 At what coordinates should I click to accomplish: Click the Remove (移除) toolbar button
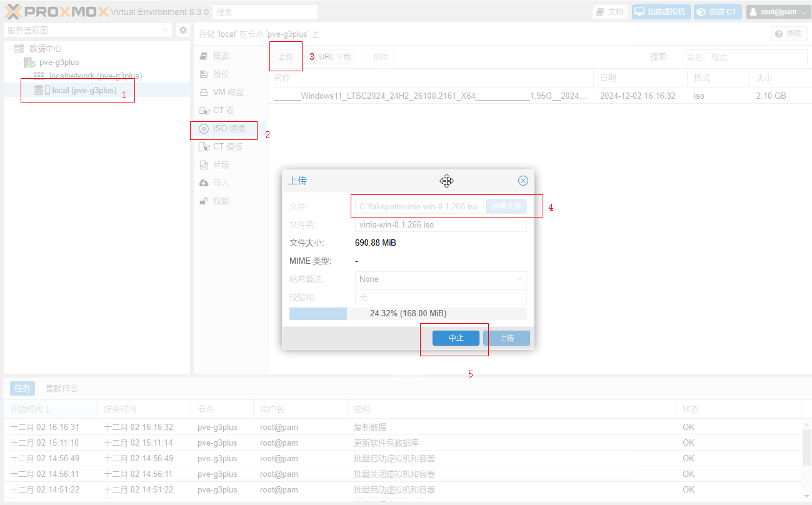381,57
